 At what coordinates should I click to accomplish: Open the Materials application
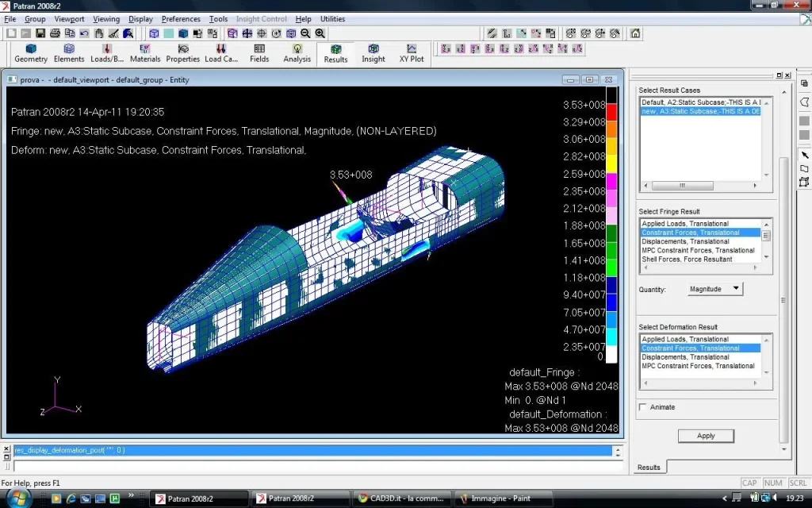pyautogui.click(x=145, y=53)
